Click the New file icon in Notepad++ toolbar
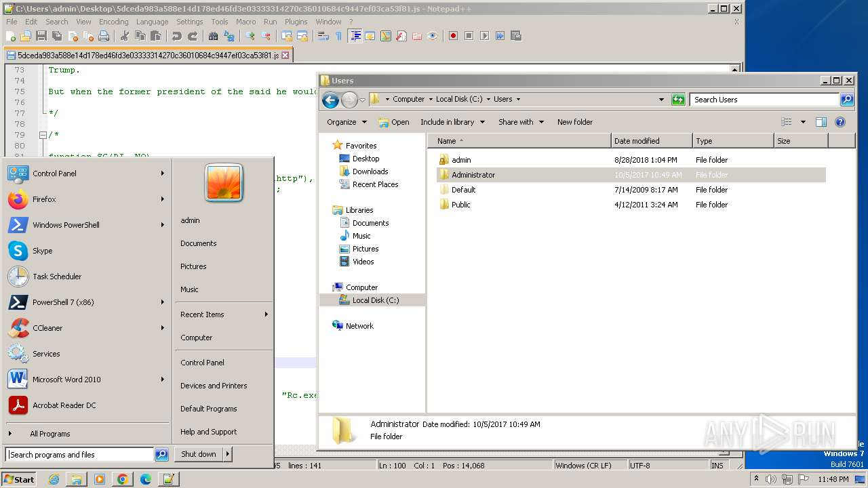Image resolution: width=868 pixels, height=488 pixels. pos(10,36)
